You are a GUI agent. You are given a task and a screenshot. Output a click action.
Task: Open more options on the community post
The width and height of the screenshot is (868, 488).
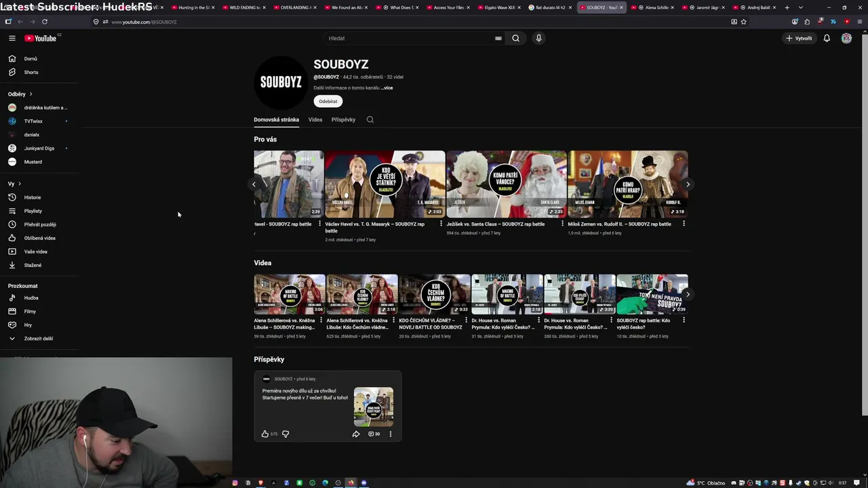pyautogui.click(x=391, y=434)
